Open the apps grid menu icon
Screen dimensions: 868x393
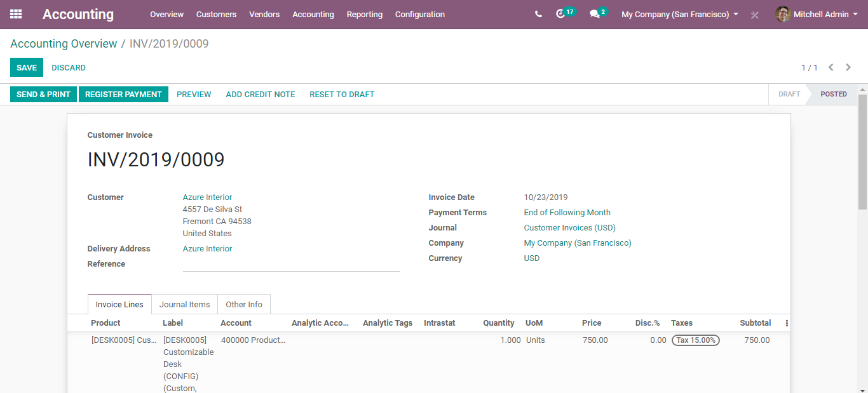(16, 14)
